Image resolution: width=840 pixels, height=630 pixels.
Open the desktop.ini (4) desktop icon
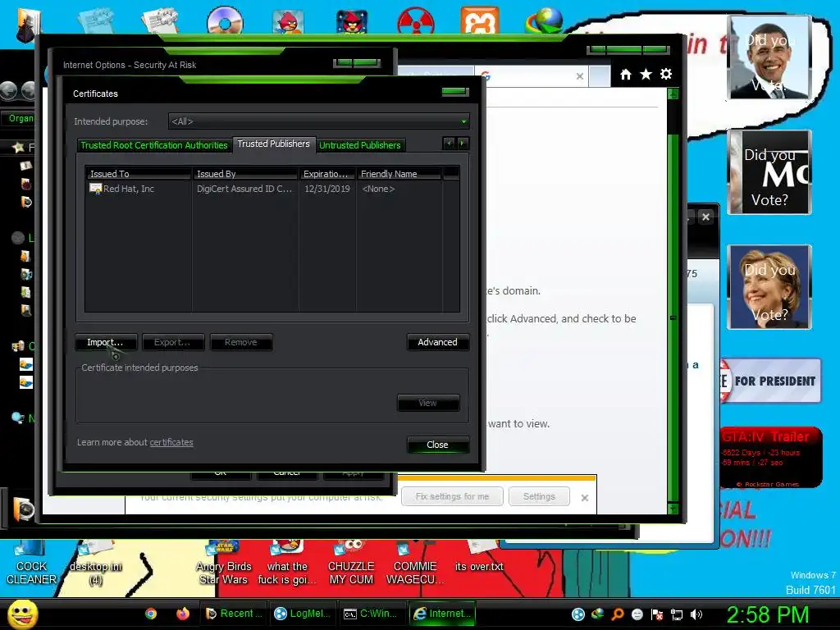95,563
